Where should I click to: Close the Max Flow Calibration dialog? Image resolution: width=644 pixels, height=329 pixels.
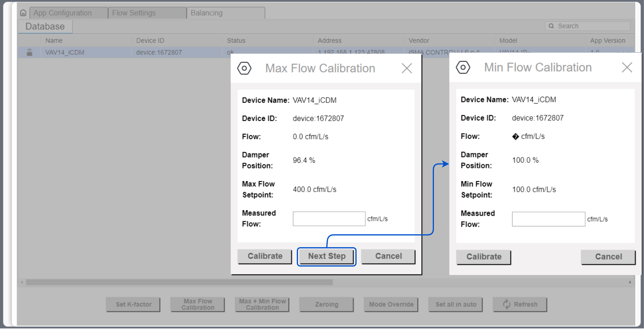click(x=407, y=68)
